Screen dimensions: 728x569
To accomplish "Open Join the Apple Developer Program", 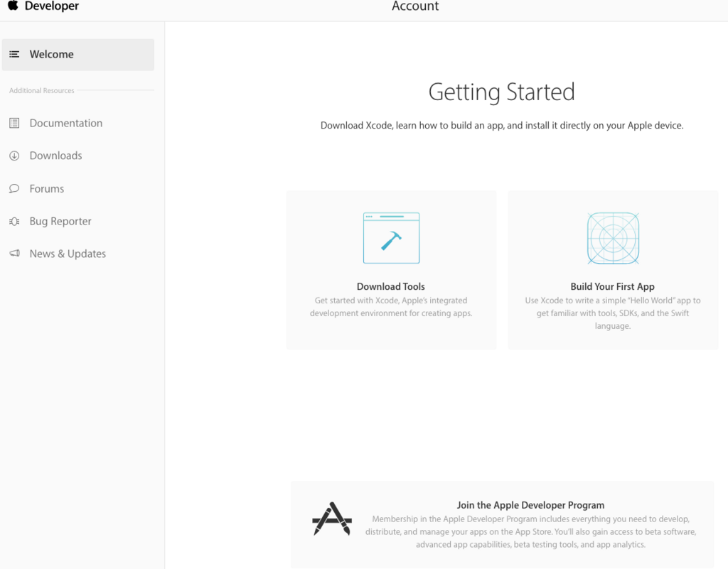I will point(530,505).
